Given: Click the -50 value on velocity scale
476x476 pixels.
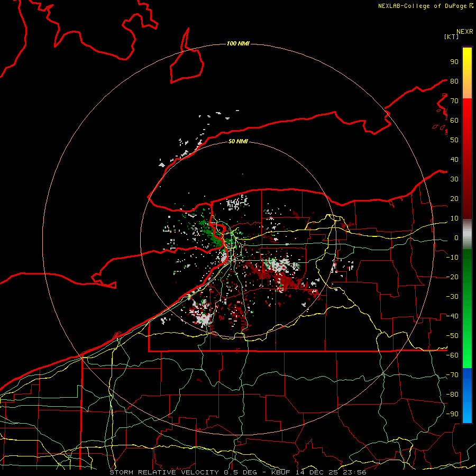Looking at the screenshot, I should [452, 336].
